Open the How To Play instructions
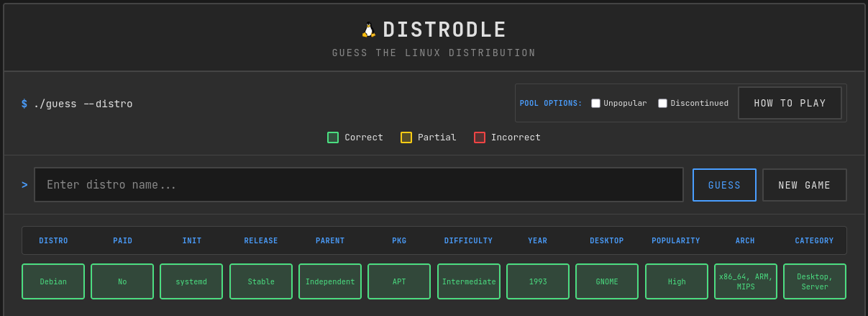The image size is (868, 316). click(790, 103)
